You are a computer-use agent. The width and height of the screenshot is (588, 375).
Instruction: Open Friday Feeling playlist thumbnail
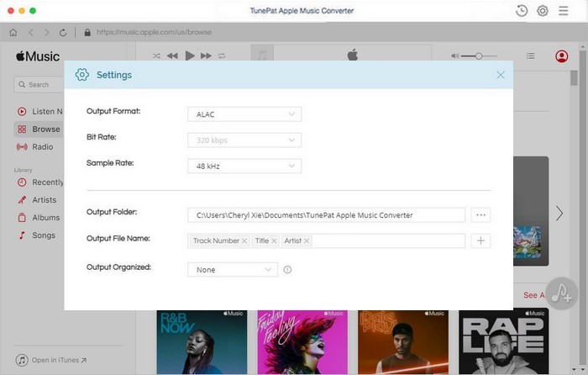point(302,342)
